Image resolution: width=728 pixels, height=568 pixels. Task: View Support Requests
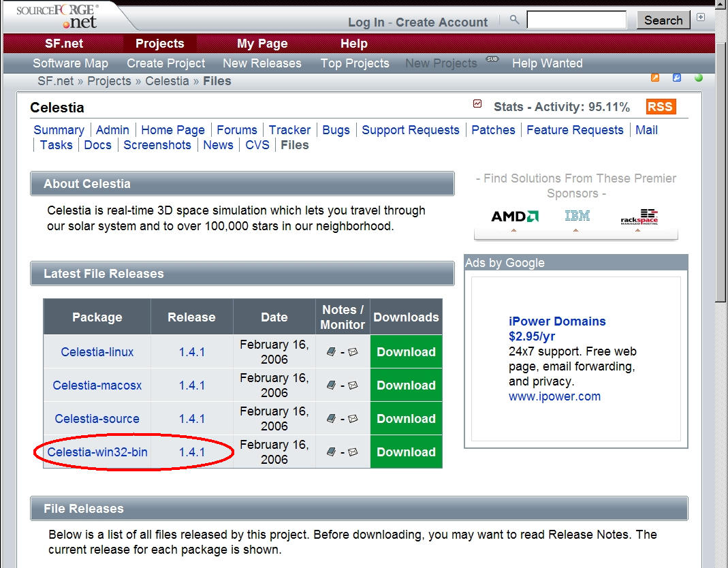[x=411, y=130]
